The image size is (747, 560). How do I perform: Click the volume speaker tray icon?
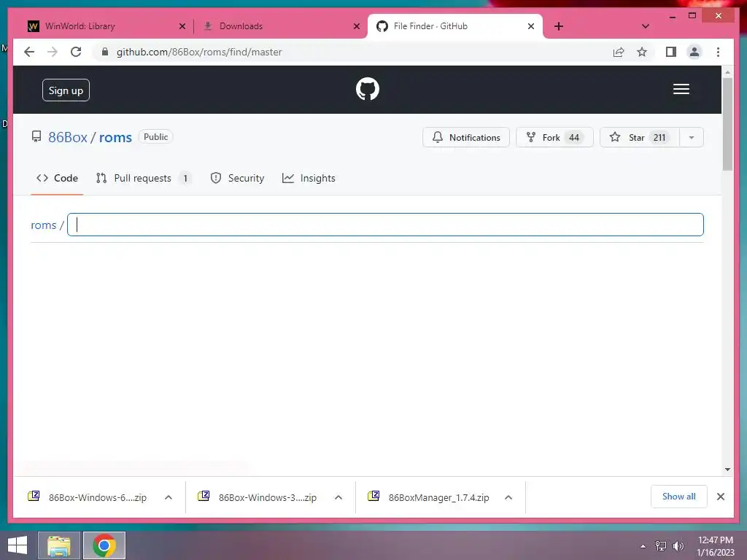[678, 546]
